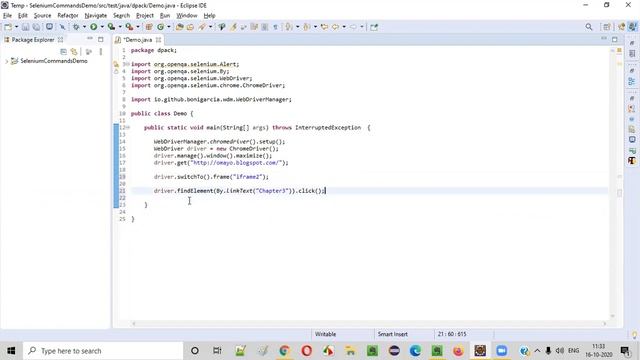640x360 pixels.
Task: Click the Coverage run toolbar icon
Action: [111, 27]
